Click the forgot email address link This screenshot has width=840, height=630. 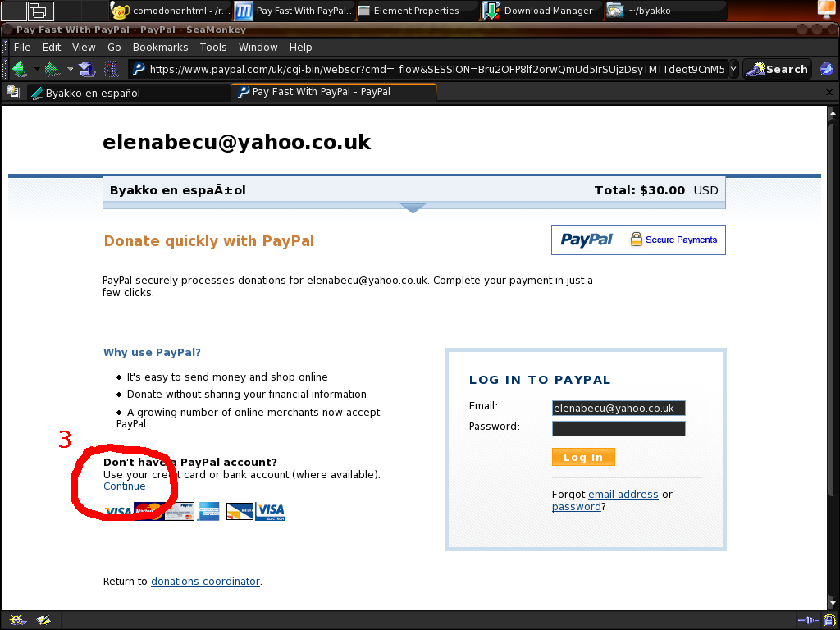[623, 494]
